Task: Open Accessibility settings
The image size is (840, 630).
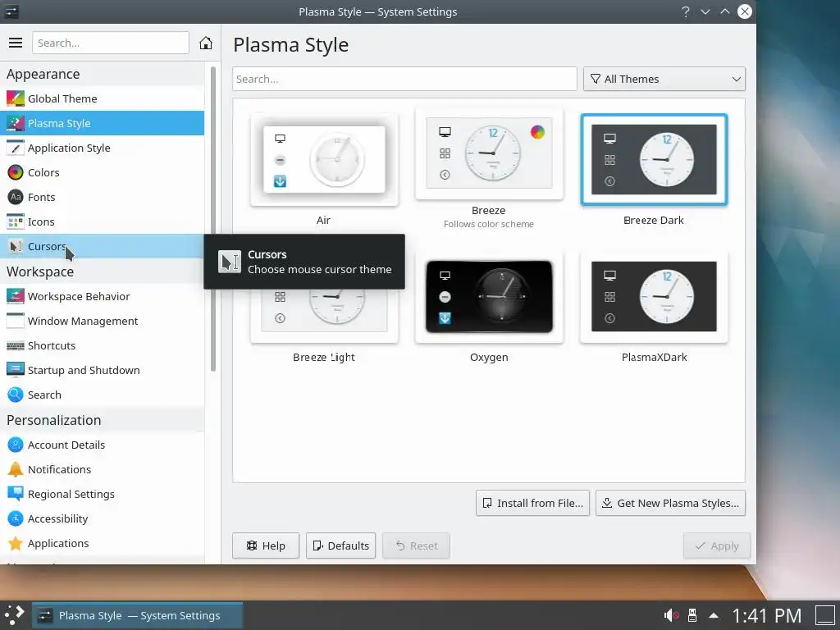Action: [102, 518]
